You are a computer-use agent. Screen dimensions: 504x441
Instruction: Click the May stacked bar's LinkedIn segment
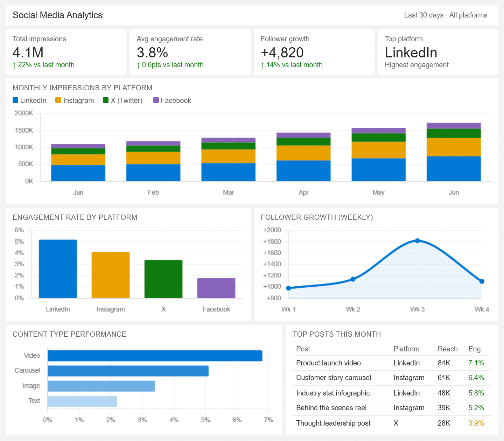tap(379, 170)
